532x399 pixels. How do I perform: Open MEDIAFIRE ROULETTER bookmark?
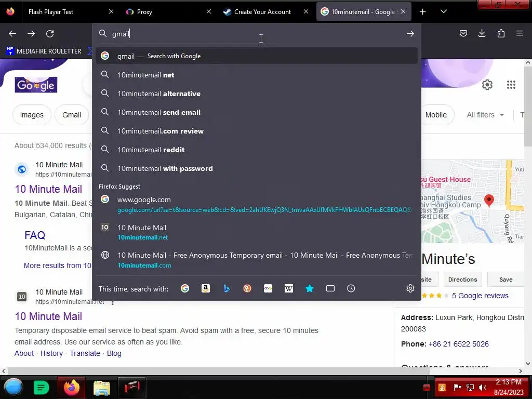[x=44, y=51]
